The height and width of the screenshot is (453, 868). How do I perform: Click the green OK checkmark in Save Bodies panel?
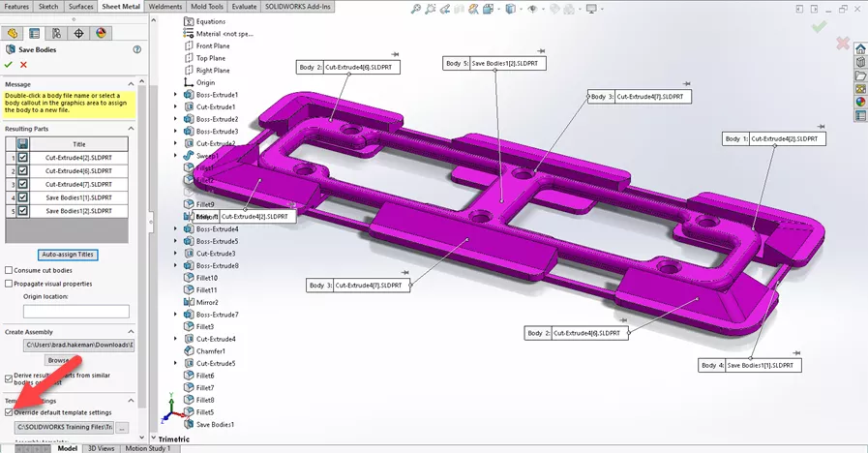coord(9,65)
